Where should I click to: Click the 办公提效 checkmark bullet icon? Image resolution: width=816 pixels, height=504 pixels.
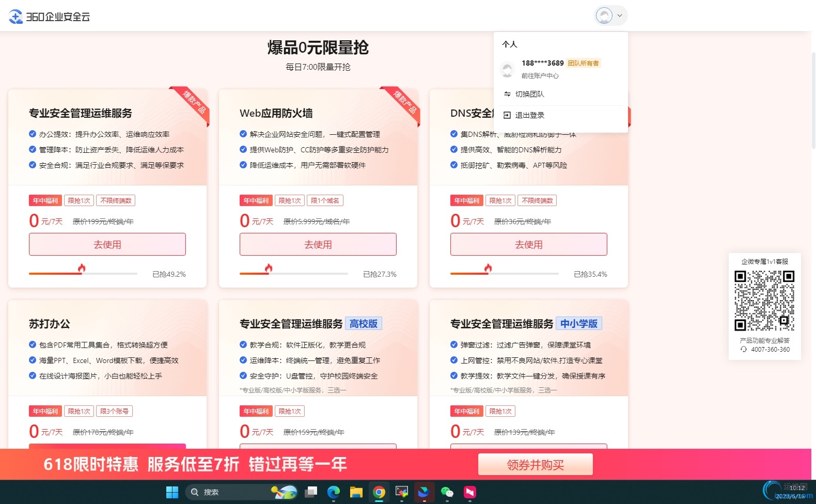click(x=33, y=134)
